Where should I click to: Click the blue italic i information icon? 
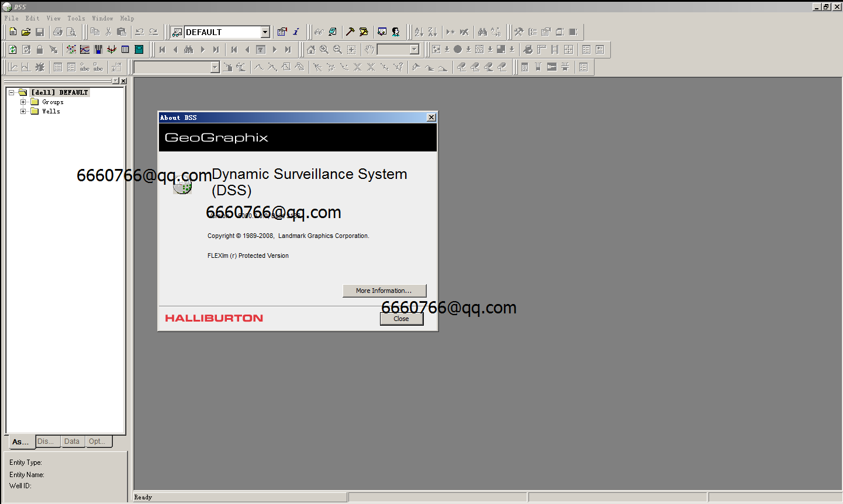296,32
